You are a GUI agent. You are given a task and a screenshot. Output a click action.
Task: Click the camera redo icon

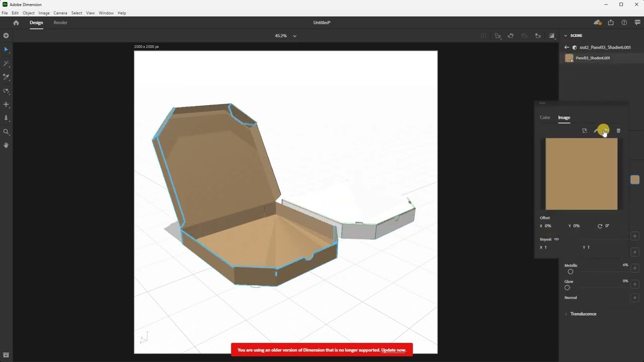pyautogui.click(x=524, y=36)
